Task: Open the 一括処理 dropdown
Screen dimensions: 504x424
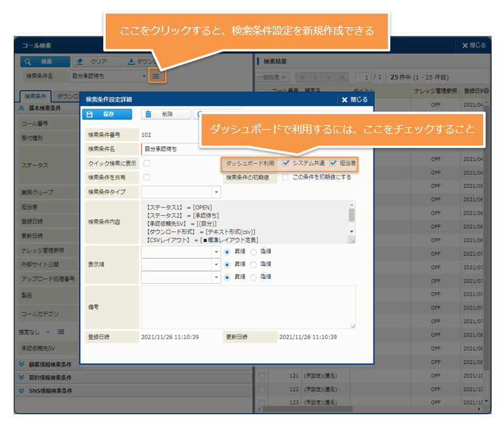Action: pos(273,77)
